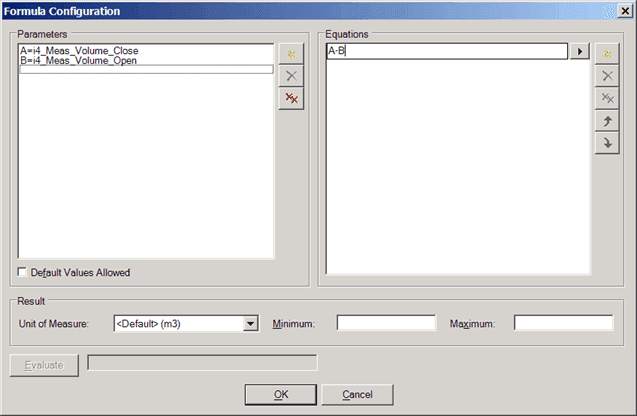This screenshot has height=416, width=637.
Task: Click the empty parameter entry row
Action: pyautogui.click(x=146, y=69)
